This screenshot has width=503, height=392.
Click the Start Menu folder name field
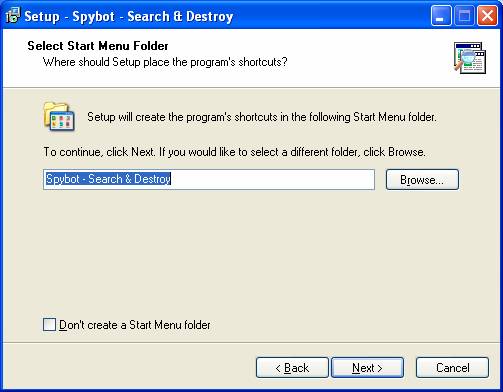click(x=209, y=179)
